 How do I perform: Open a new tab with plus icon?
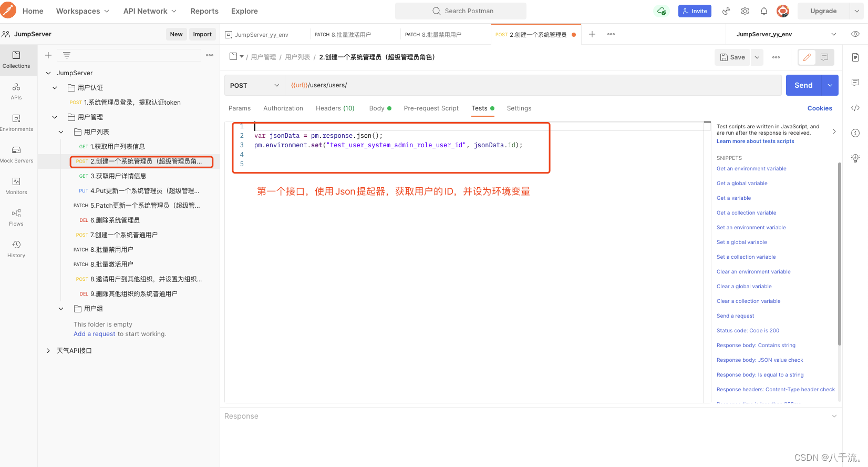click(x=592, y=34)
